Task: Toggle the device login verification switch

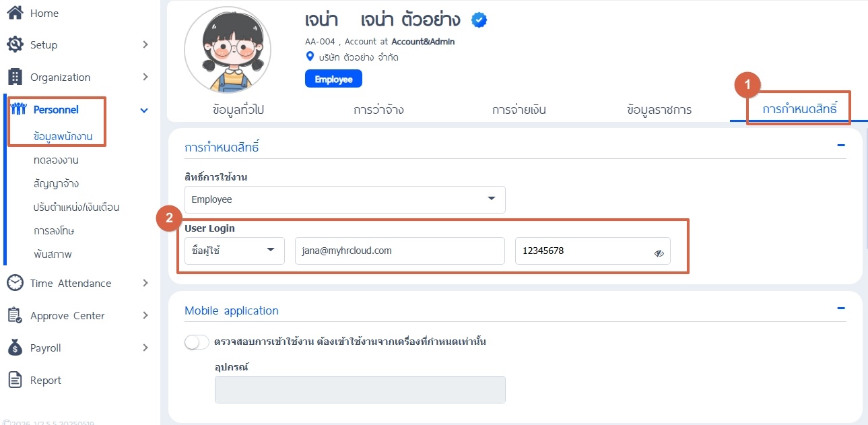Action: (x=197, y=342)
